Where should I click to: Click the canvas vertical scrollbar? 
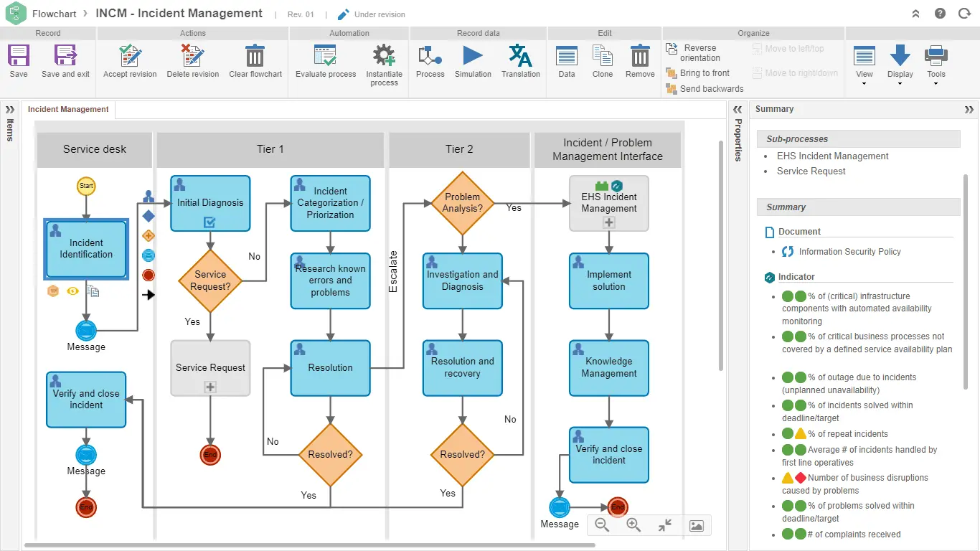pos(721,255)
